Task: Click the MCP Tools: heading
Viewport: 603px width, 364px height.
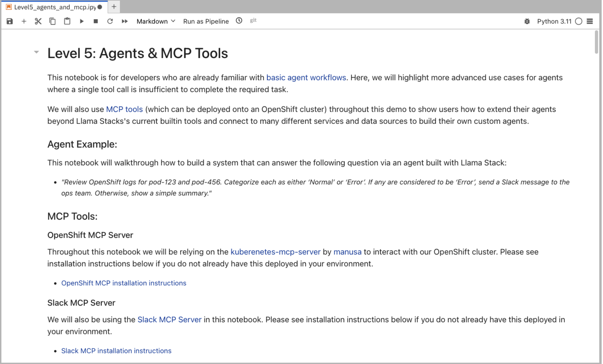Action: (73, 216)
